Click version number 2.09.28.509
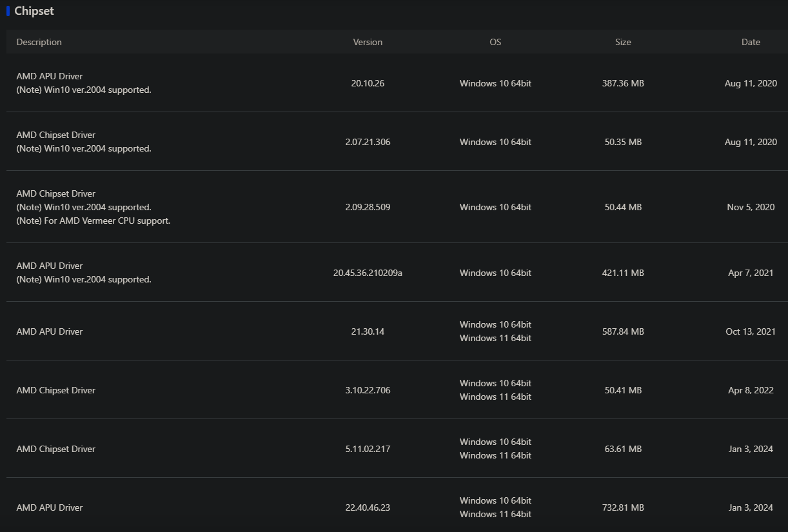The width and height of the screenshot is (788, 532). tap(368, 207)
